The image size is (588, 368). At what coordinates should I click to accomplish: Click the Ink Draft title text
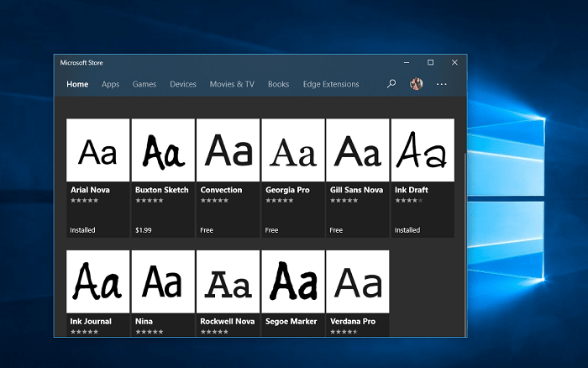click(x=412, y=190)
